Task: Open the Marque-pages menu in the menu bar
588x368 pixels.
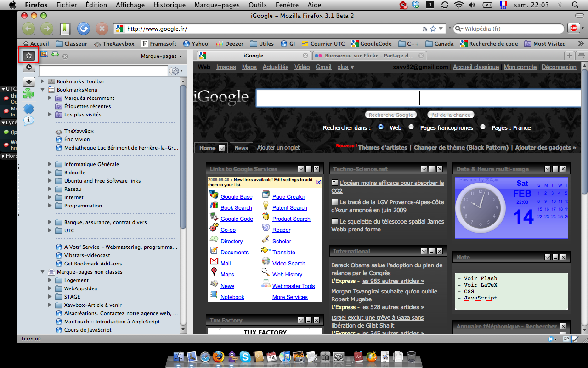Action: (x=217, y=5)
